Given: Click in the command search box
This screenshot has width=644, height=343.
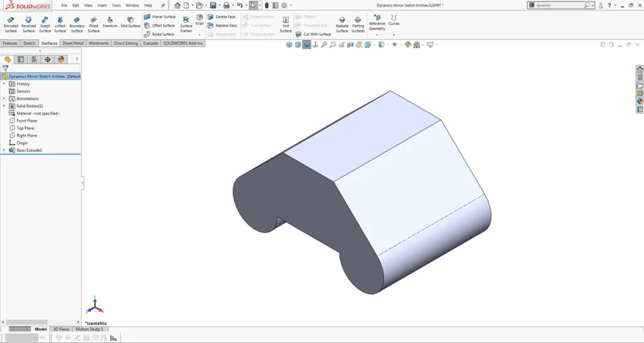Looking at the screenshot, I should [559, 5].
